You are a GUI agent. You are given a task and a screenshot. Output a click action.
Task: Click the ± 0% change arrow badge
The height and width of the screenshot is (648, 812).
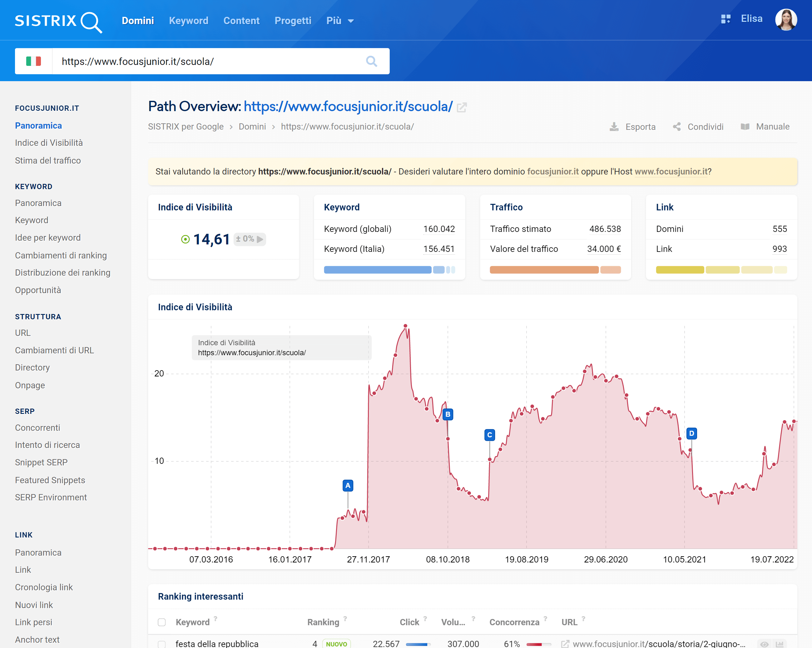[x=249, y=239]
